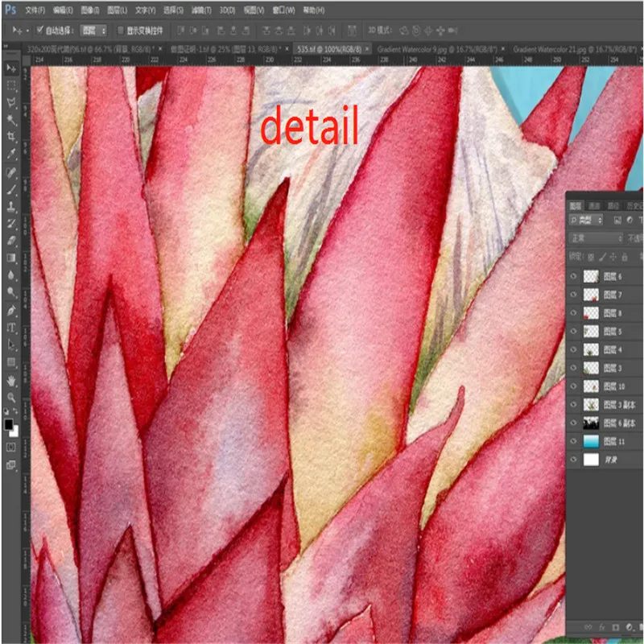The width and height of the screenshot is (644, 644).
Task: Select the History Brush tool
Action: 11,224
